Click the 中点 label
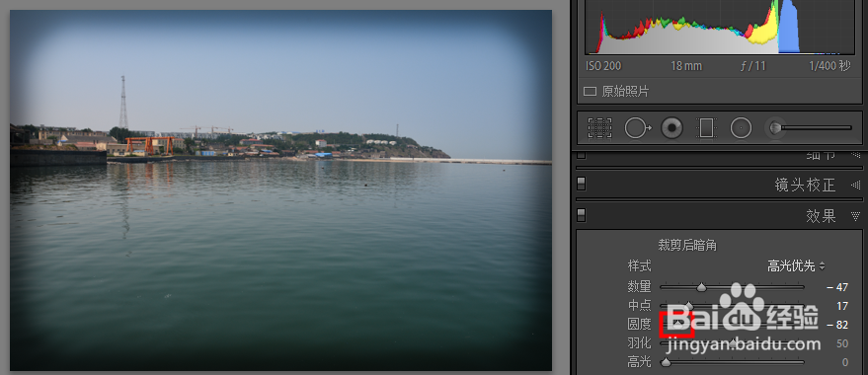The image size is (868, 375). [x=639, y=306]
